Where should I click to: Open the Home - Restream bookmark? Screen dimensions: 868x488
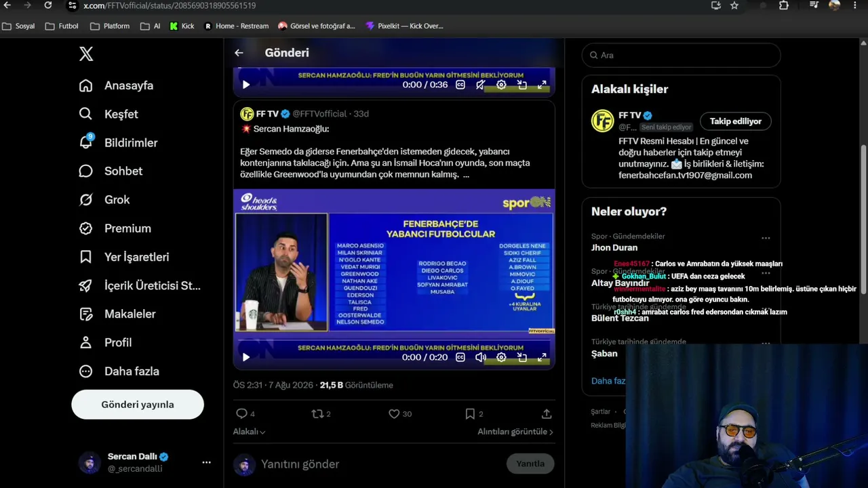pos(236,26)
